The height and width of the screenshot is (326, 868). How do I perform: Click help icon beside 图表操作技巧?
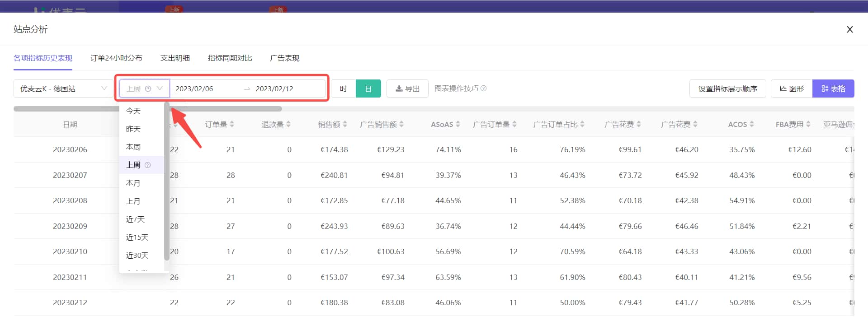[x=483, y=88]
